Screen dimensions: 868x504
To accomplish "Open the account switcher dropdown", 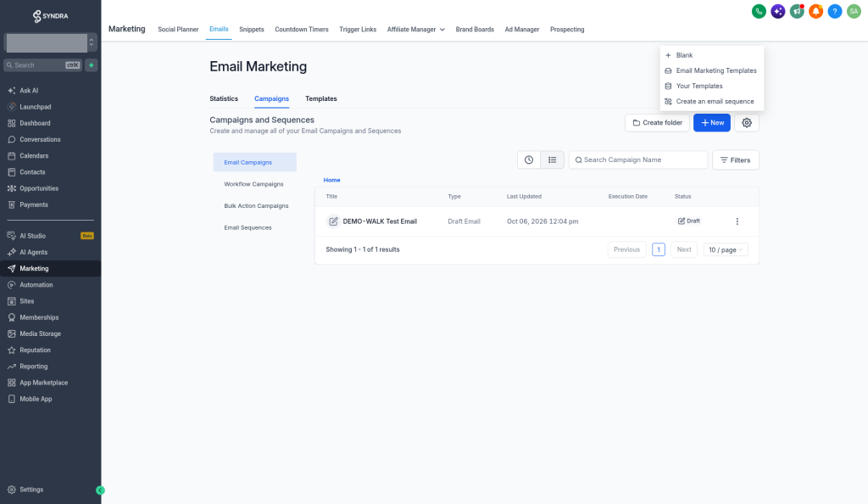I will [50, 42].
